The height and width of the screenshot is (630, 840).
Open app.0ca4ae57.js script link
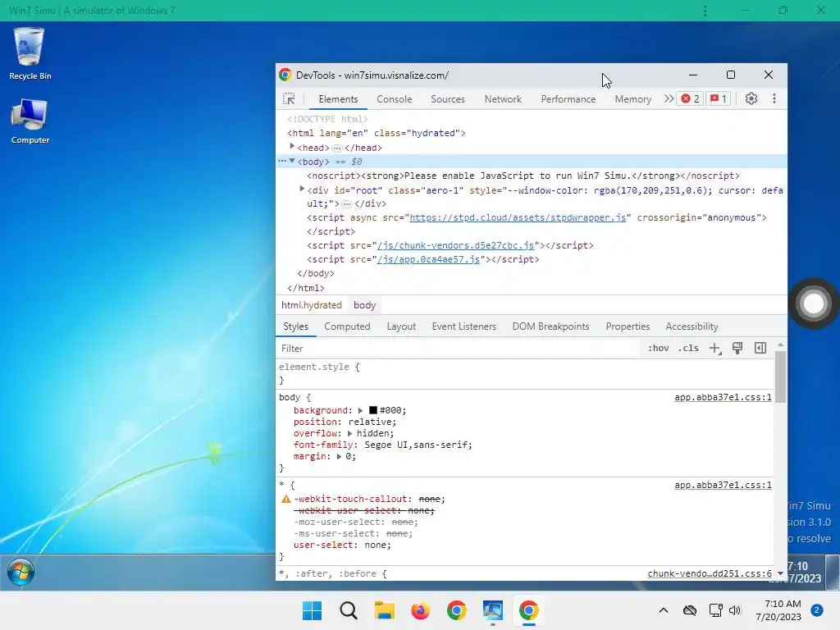point(428,259)
